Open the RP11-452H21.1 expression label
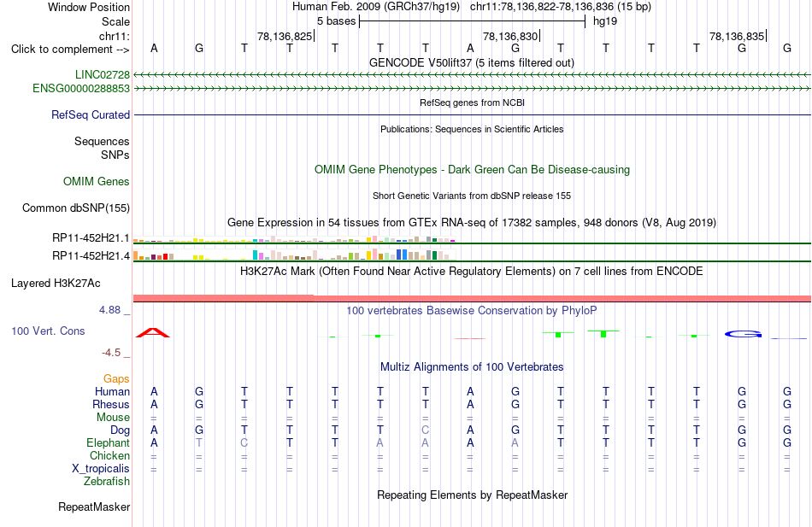The height and width of the screenshot is (527, 812). pos(91,238)
